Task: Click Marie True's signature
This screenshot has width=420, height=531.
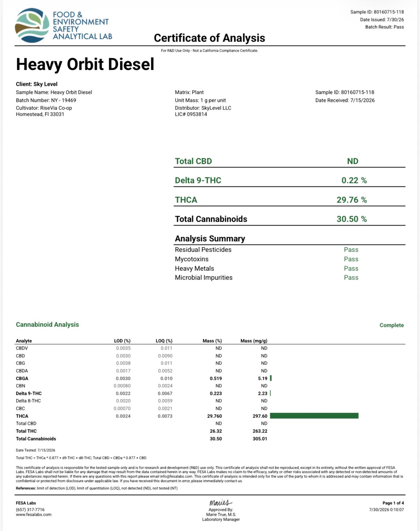Action: click(221, 503)
